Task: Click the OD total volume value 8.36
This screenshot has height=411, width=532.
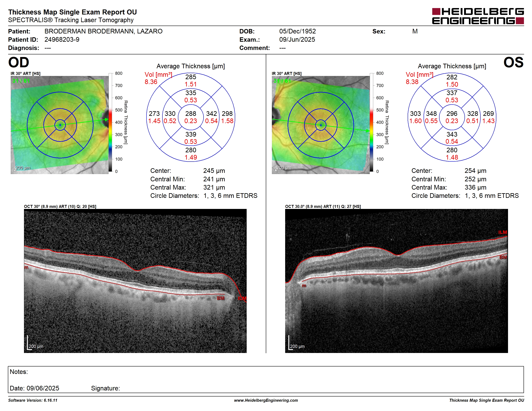Action: 151,82
